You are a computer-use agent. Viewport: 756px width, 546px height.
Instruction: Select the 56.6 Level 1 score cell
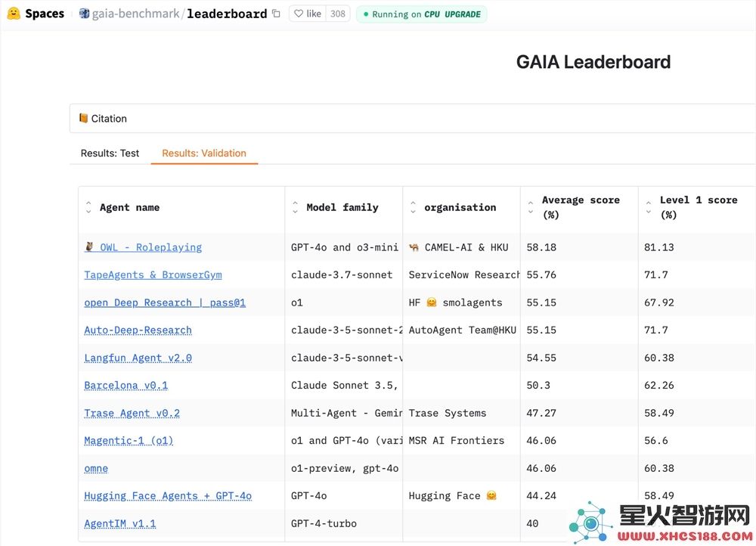pos(697,440)
